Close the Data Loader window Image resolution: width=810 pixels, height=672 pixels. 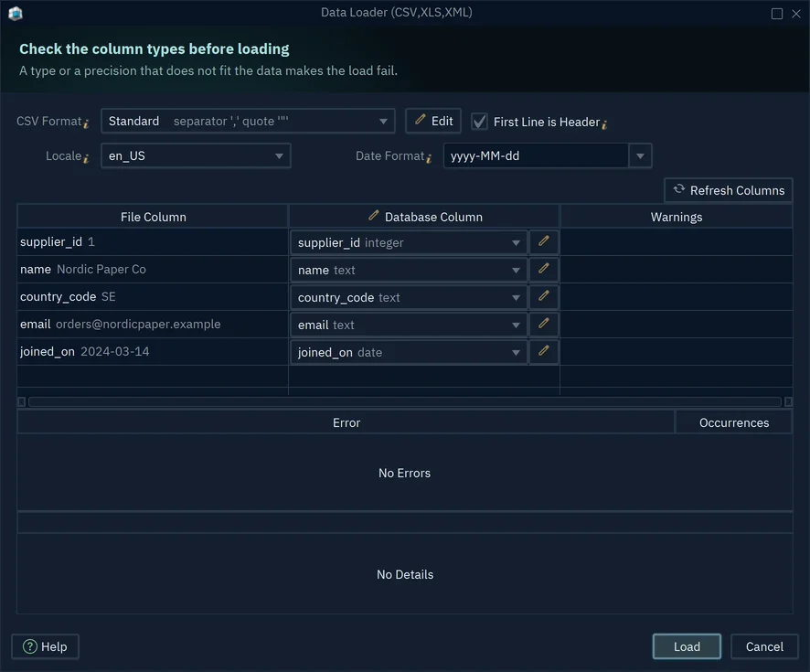coord(796,14)
